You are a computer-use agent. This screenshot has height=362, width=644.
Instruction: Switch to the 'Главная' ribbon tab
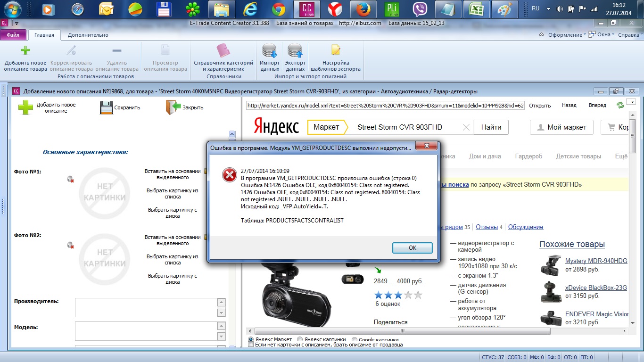point(45,35)
